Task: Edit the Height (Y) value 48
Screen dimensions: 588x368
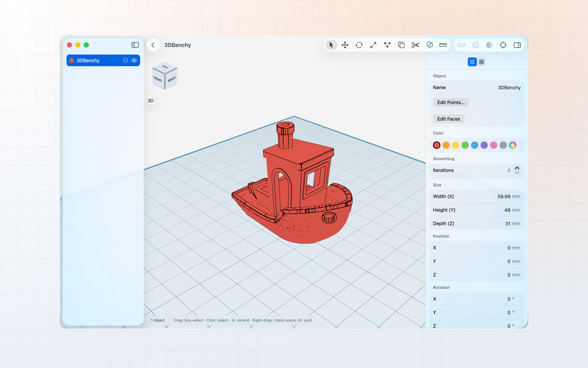Action: (x=507, y=210)
